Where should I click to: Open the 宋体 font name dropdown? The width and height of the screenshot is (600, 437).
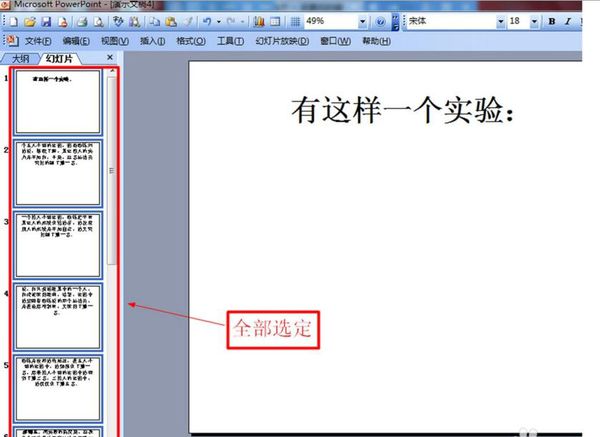(500, 21)
